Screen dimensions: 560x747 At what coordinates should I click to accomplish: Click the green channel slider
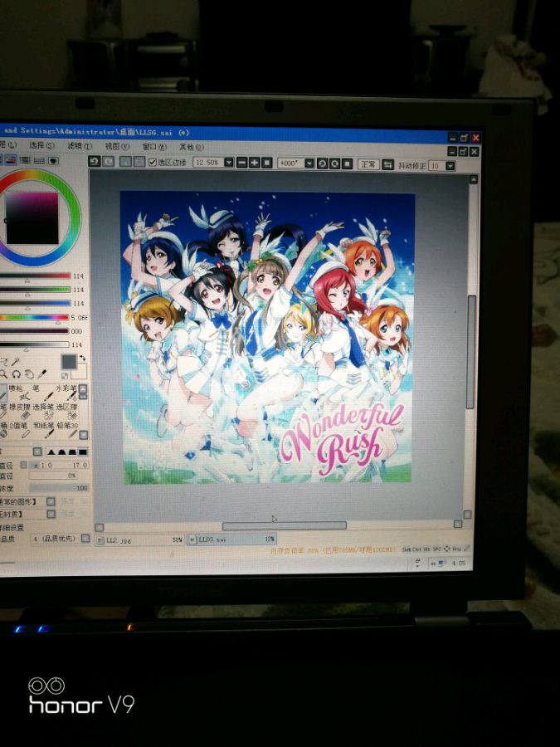[x=35, y=289]
